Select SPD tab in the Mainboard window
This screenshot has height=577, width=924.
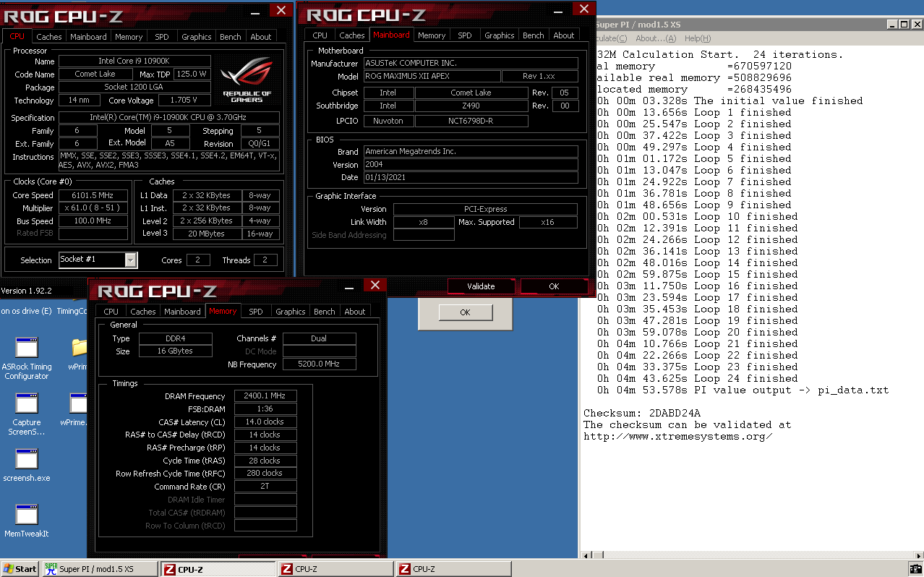click(x=465, y=35)
